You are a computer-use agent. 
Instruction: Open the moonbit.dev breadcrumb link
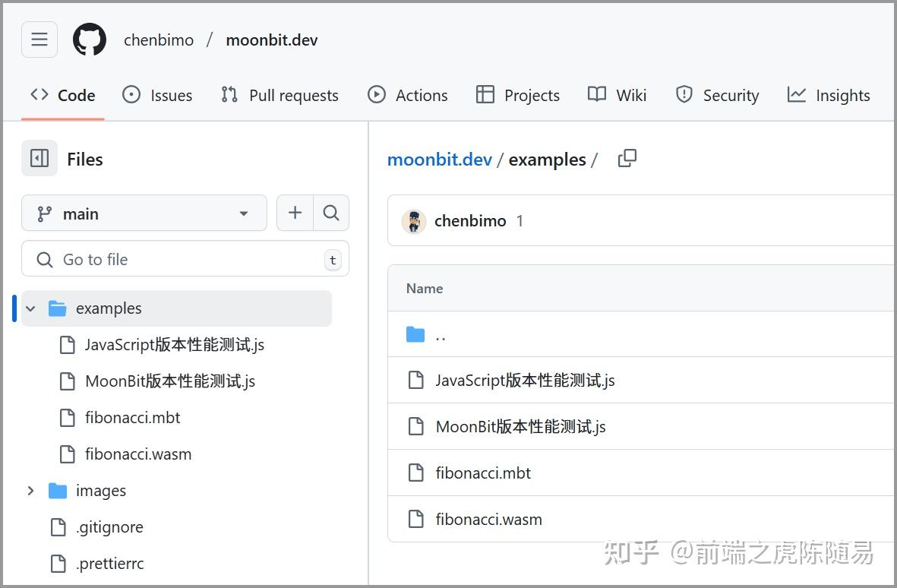click(x=440, y=159)
